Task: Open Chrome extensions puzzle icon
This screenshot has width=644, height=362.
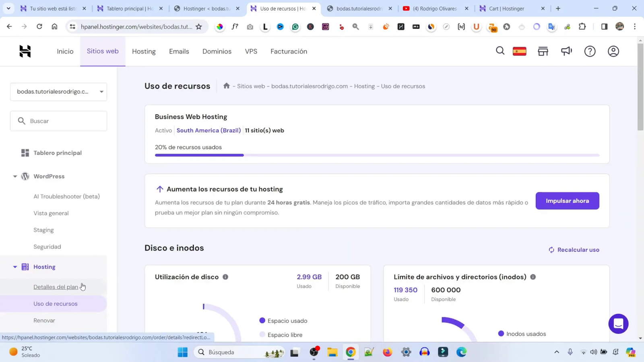Action: tap(582, 27)
